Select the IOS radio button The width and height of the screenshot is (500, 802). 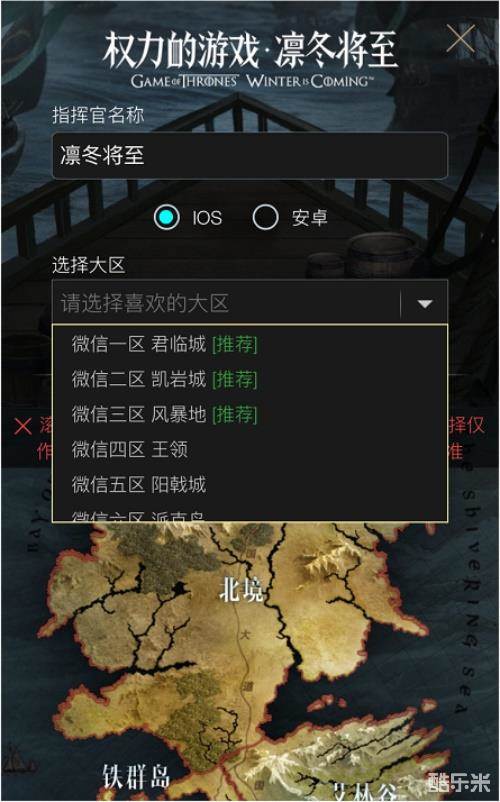167,217
